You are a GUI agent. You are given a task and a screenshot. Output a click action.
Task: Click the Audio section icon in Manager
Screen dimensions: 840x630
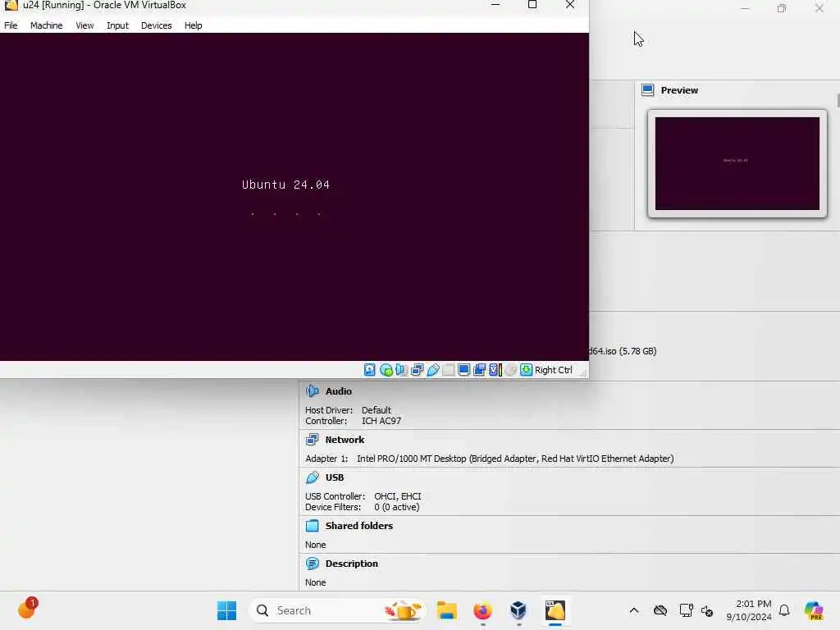coord(313,391)
